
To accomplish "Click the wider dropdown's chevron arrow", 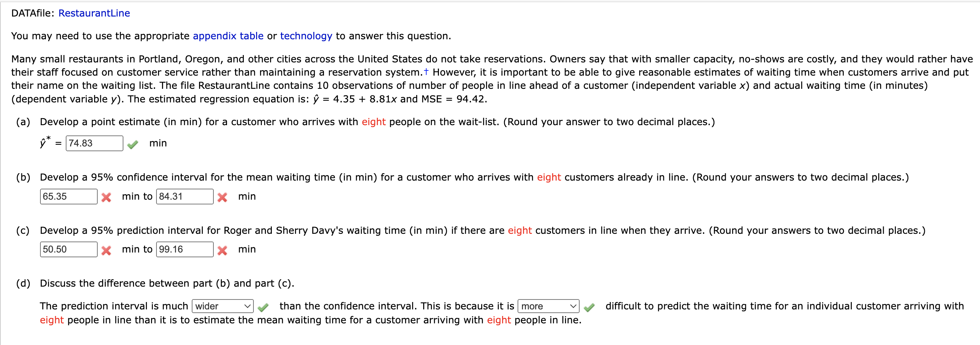I will (x=247, y=306).
